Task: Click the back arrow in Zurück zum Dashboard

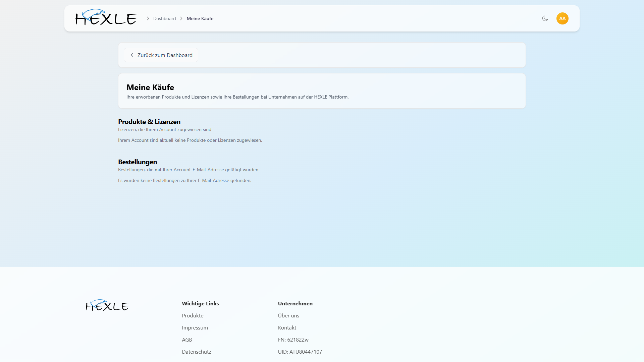Action: pyautogui.click(x=132, y=55)
